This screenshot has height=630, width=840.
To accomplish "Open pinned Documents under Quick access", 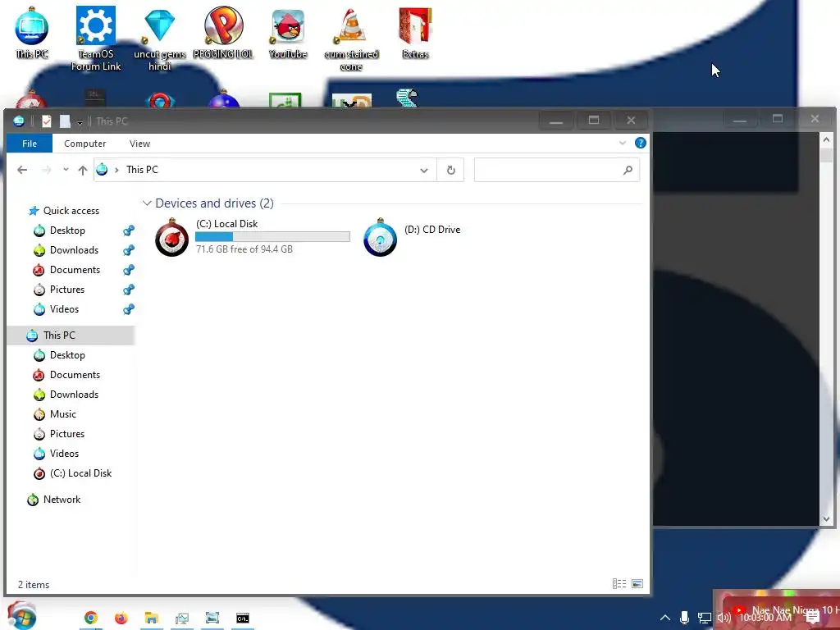I will click(x=75, y=269).
